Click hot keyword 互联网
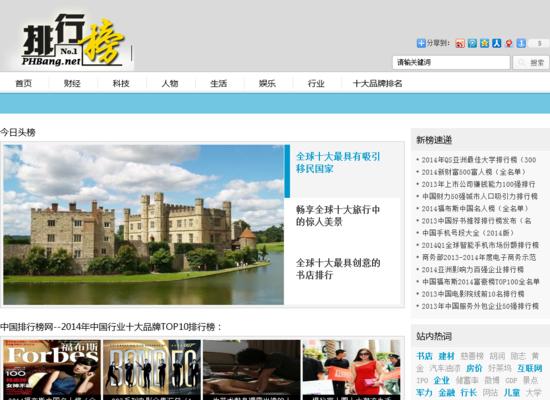Screen dimensions: 550x400 click(x=530, y=368)
